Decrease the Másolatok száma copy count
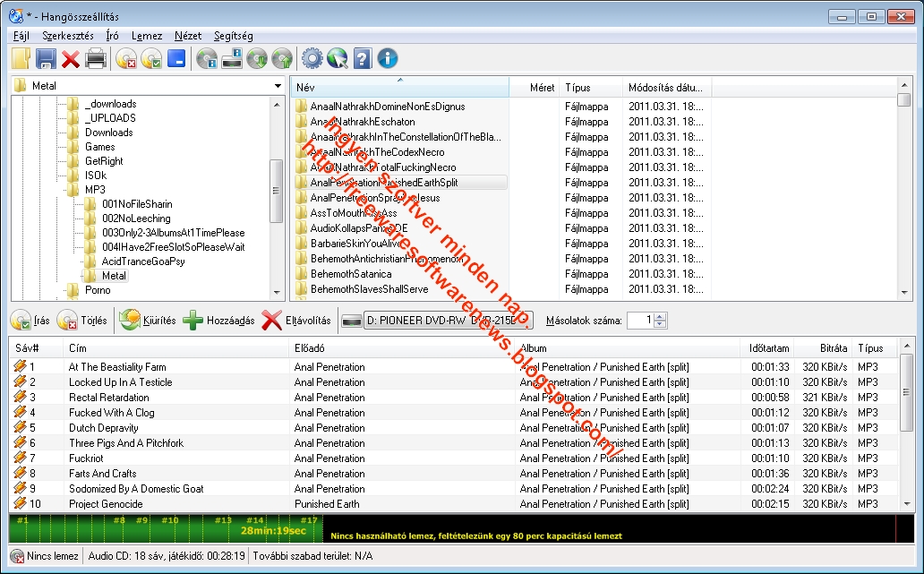The image size is (924, 574). [661, 324]
